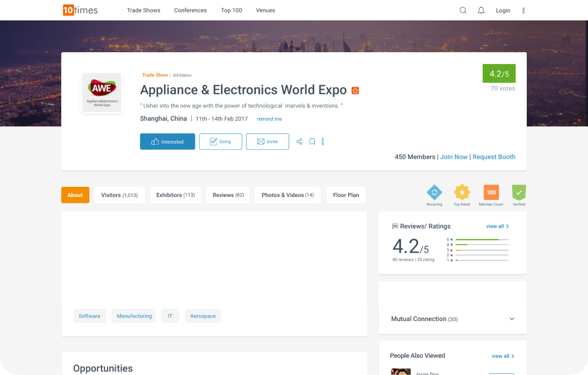This screenshot has width=588, height=375.
Task: Click the search magnifier icon
Action: click(x=463, y=11)
